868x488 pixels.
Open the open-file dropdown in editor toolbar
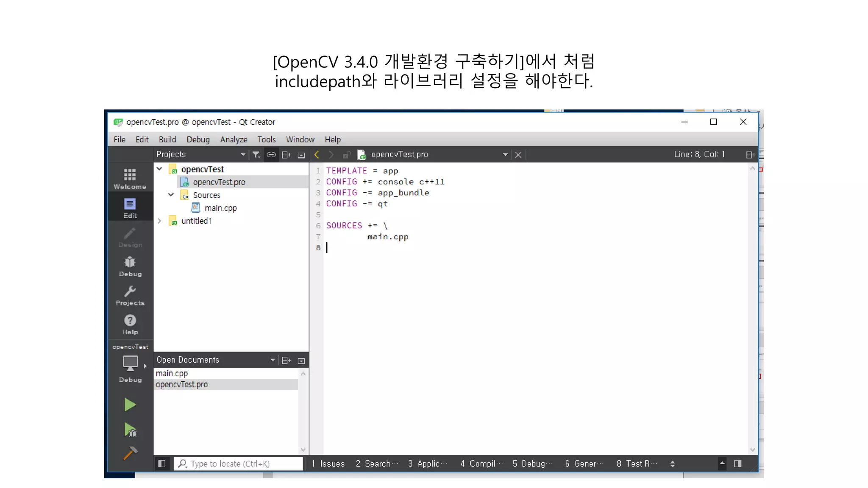coord(505,155)
